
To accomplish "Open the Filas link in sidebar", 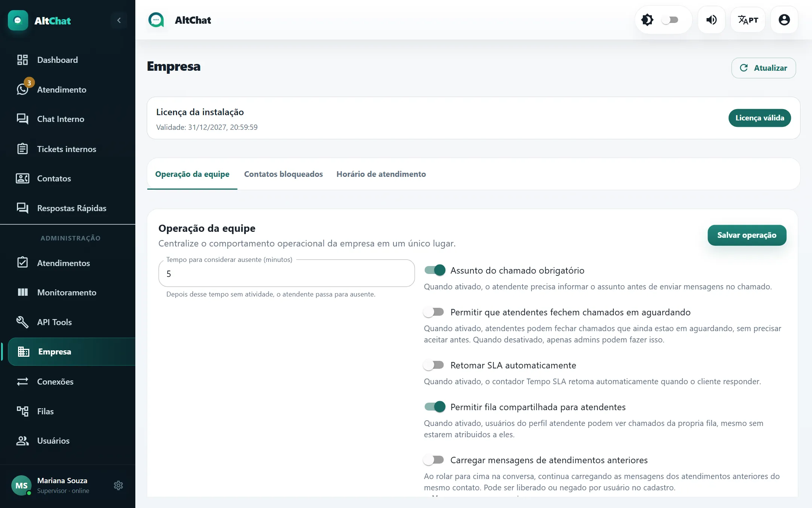I will click(x=68, y=411).
